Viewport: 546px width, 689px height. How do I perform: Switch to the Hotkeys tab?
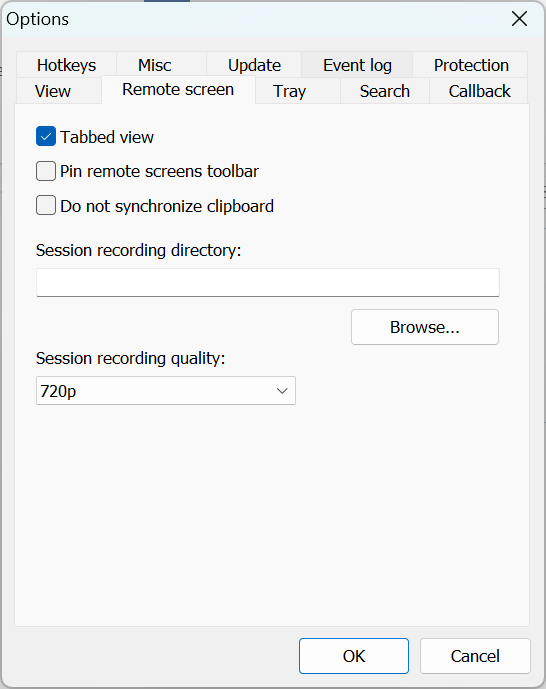click(x=66, y=65)
